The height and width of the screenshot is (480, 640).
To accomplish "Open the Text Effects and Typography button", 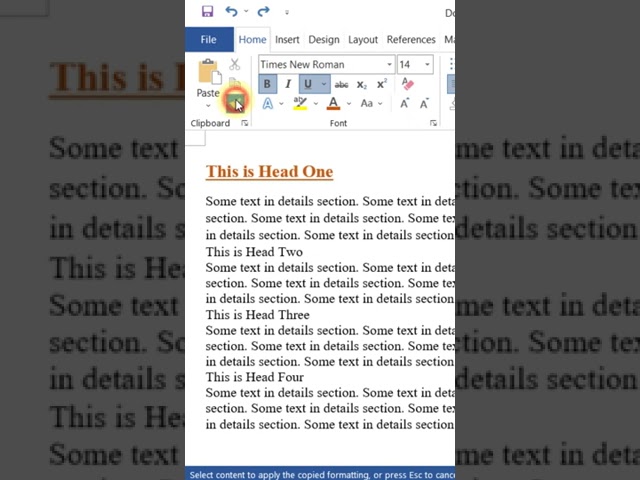I will point(268,104).
